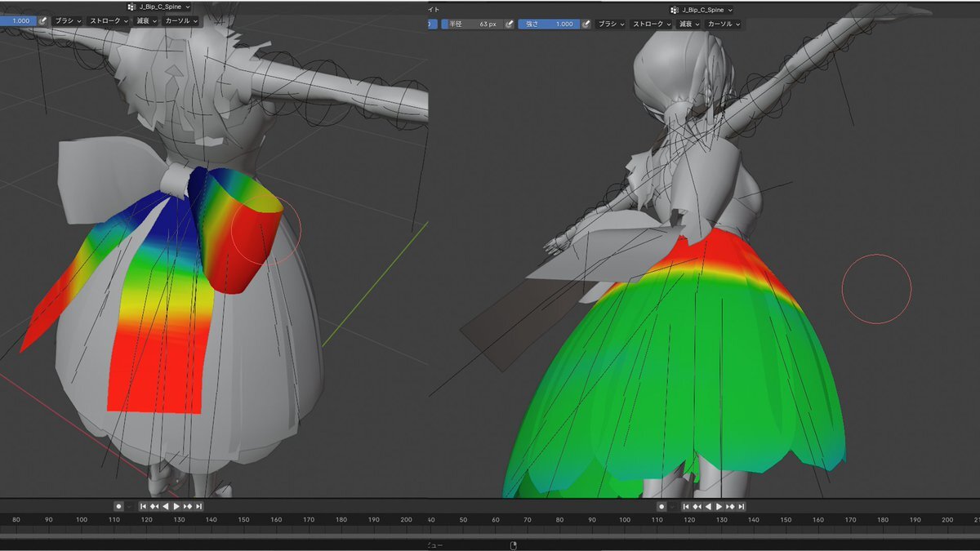Click frame 80 on the left timeline ruler
Image resolution: width=980 pixels, height=551 pixels.
tap(16, 520)
